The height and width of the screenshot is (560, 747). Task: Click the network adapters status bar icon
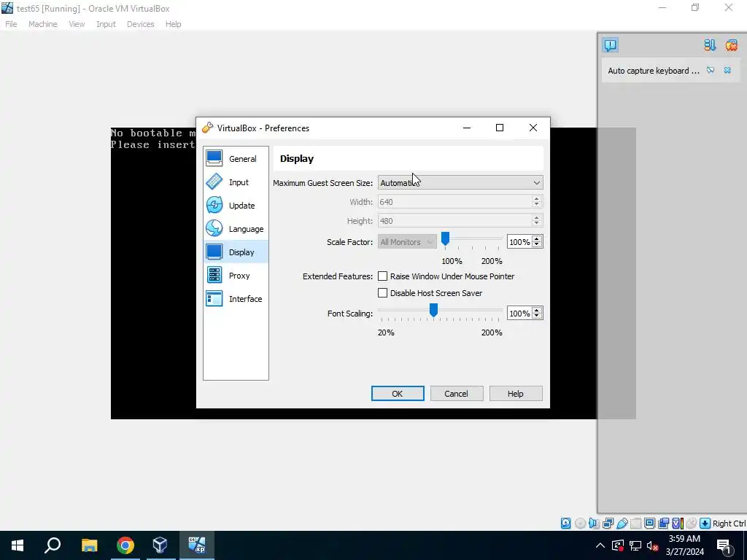608,524
